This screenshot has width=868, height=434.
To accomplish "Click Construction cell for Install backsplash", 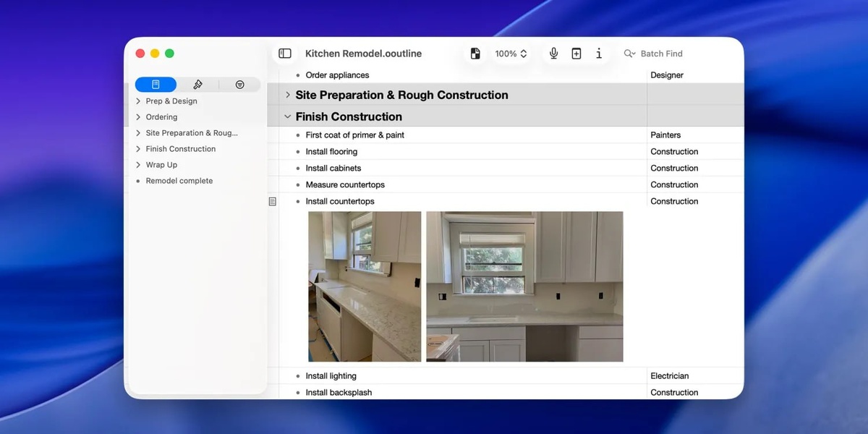I will coord(674,393).
